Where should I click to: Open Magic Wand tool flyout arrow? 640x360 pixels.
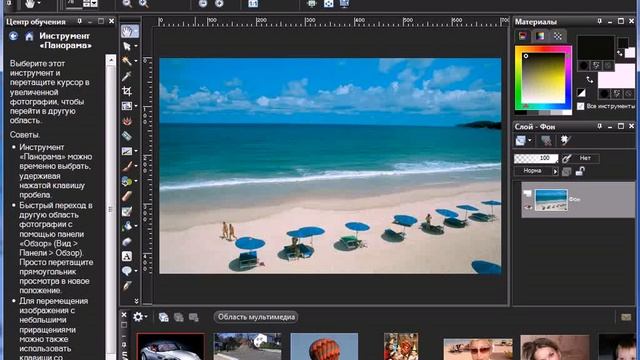[x=136, y=61]
